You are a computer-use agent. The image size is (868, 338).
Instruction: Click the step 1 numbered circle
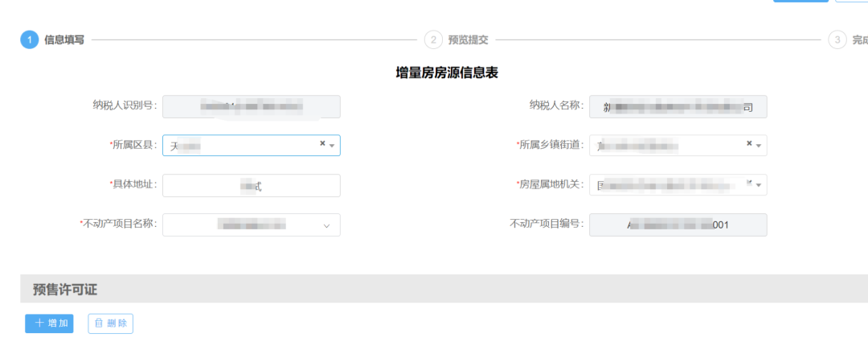coord(29,39)
